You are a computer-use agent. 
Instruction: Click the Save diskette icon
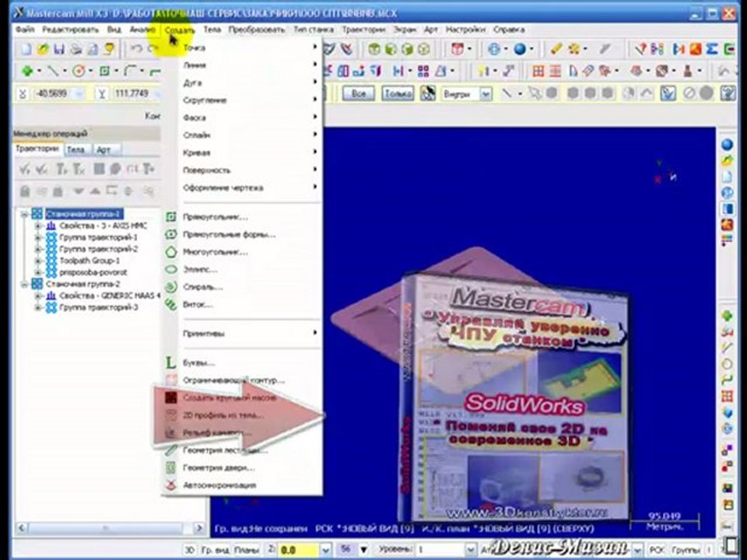point(59,48)
